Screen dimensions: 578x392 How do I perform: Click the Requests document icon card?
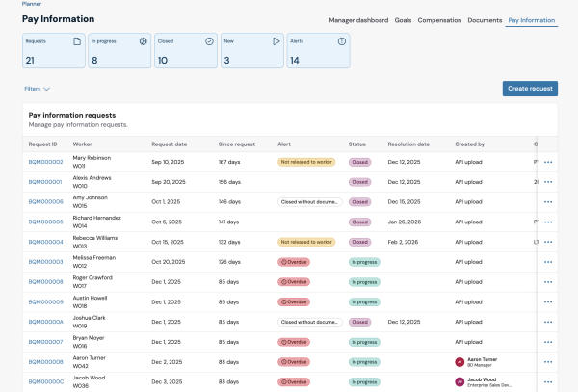click(x=76, y=41)
